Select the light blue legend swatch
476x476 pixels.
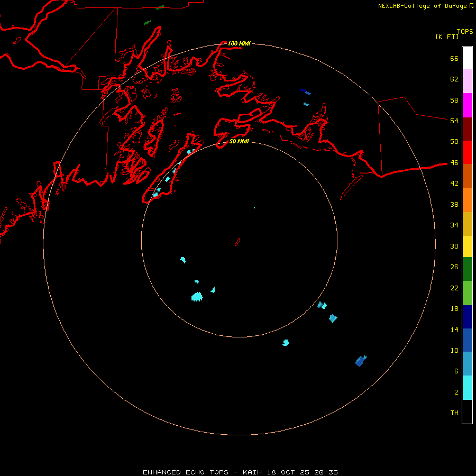[x=467, y=364]
